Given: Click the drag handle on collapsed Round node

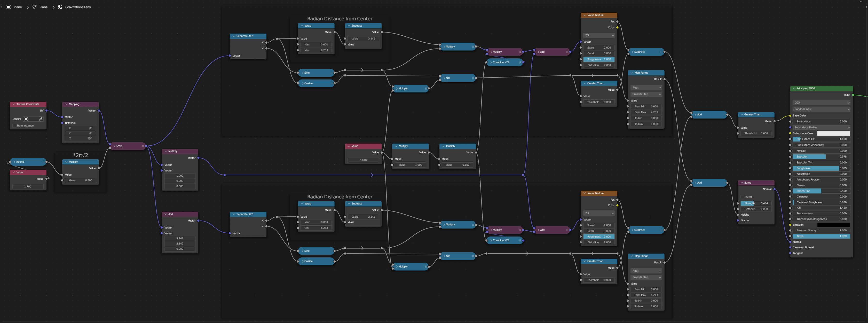Looking at the screenshot, I should 43,162.
